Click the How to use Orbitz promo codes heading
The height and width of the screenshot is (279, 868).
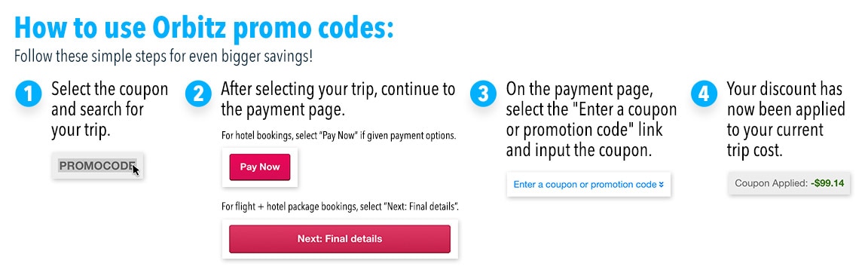click(203, 26)
